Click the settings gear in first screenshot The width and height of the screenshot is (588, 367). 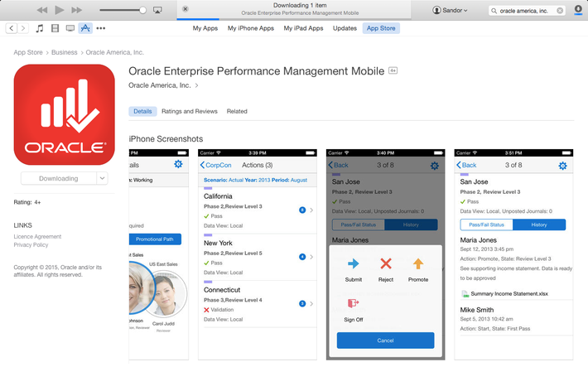(178, 164)
